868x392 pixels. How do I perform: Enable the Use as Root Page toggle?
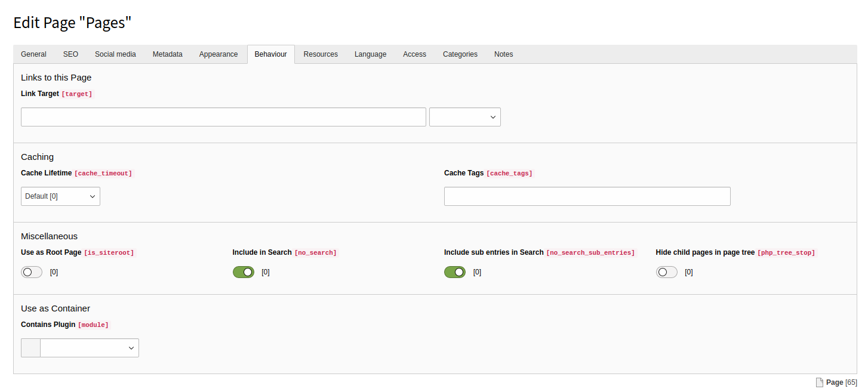tap(31, 271)
